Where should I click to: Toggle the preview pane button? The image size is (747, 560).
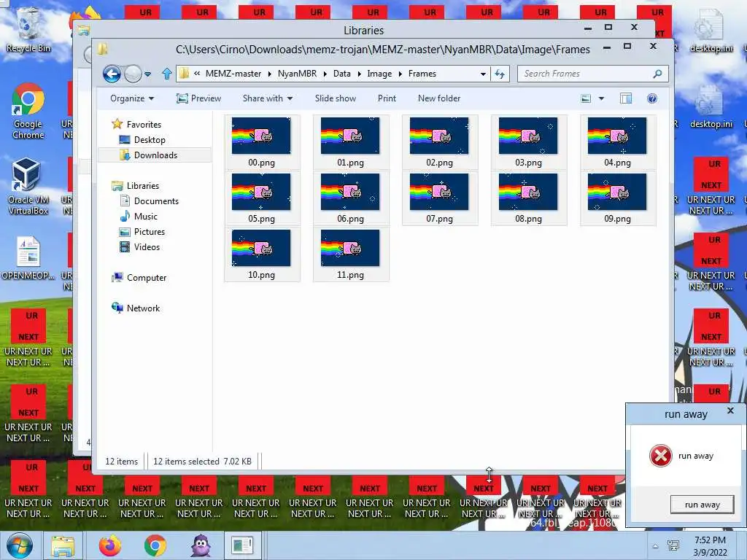tap(626, 98)
